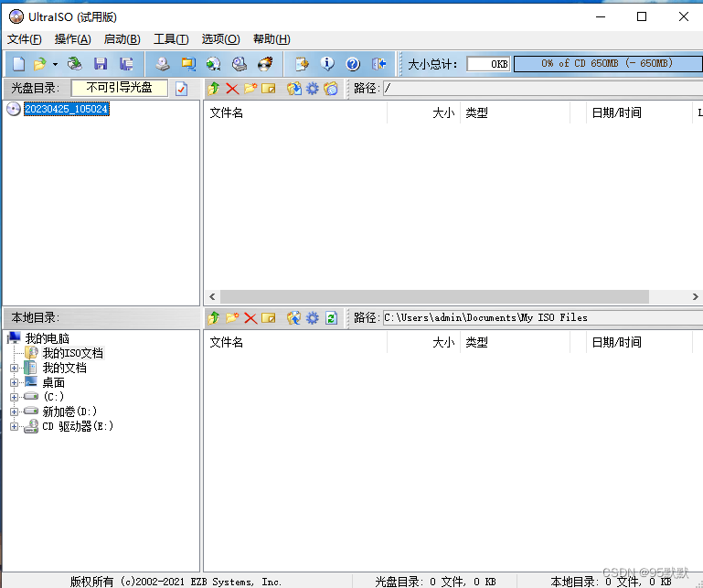
Task: Click the 不可引导光盘 boot type box
Action: (x=119, y=88)
